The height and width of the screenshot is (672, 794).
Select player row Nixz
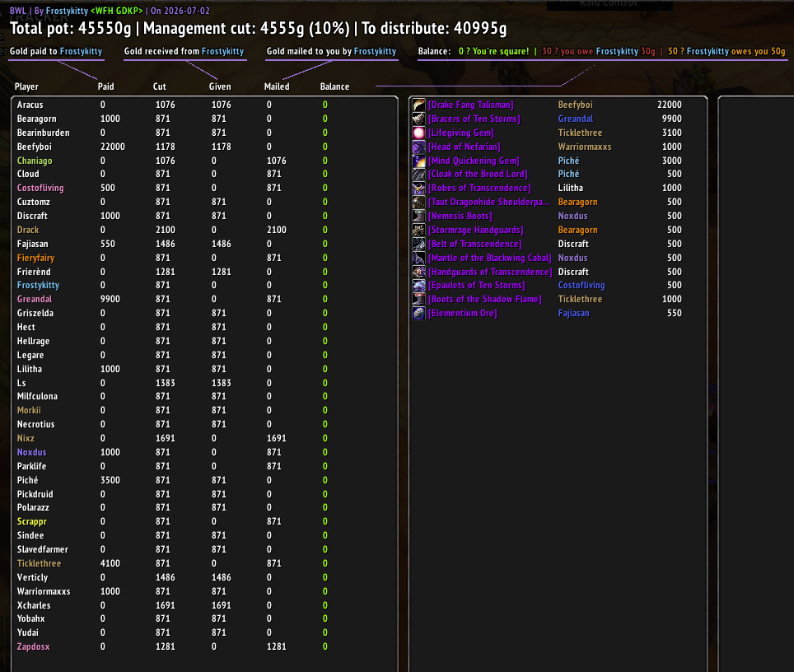click(x=204, y=439)
